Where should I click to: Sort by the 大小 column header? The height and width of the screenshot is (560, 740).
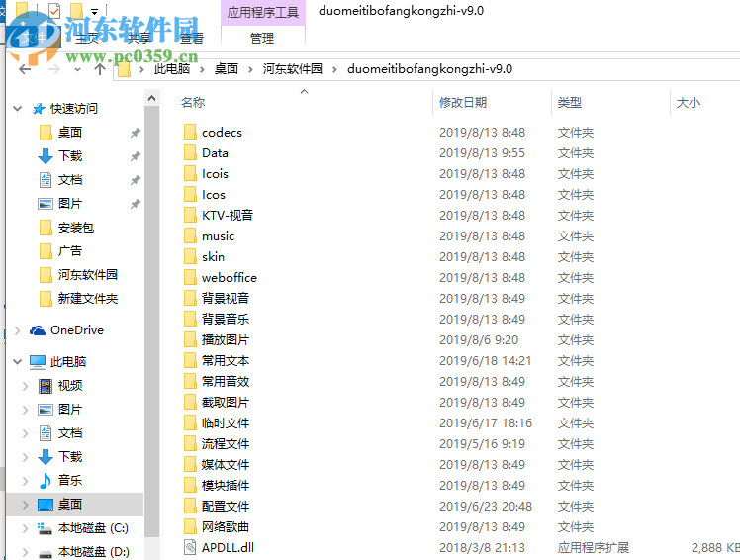689,103
